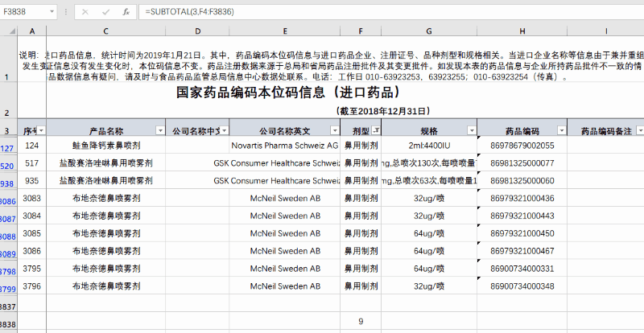
Task: Click the Insert Function fx icon
Action: [126, 12]
